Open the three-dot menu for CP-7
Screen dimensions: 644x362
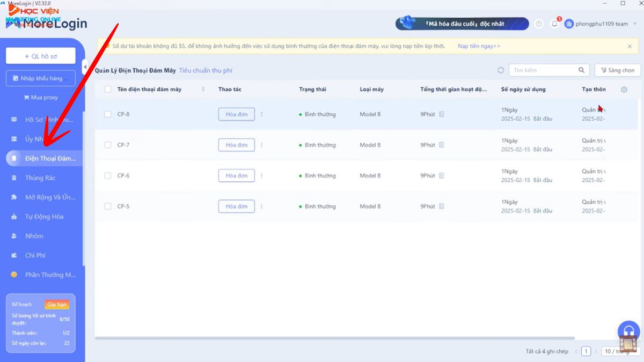point(262,145)
